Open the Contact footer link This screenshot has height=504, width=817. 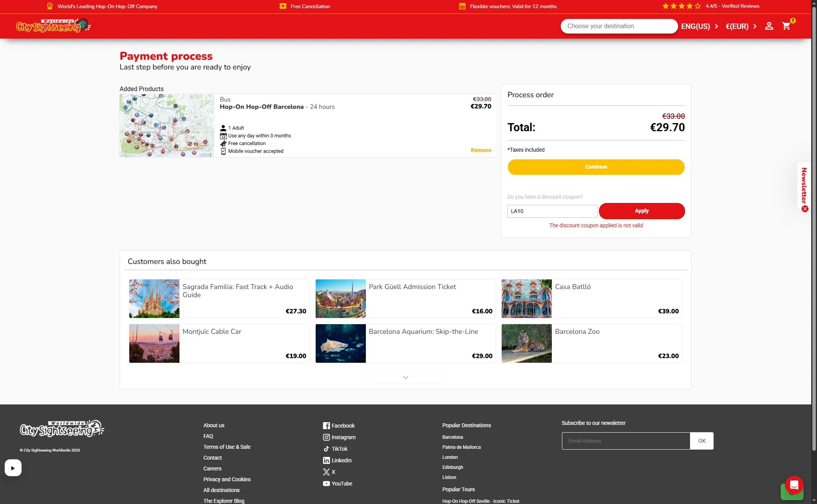pyautogui.click(x=212, y=458)
